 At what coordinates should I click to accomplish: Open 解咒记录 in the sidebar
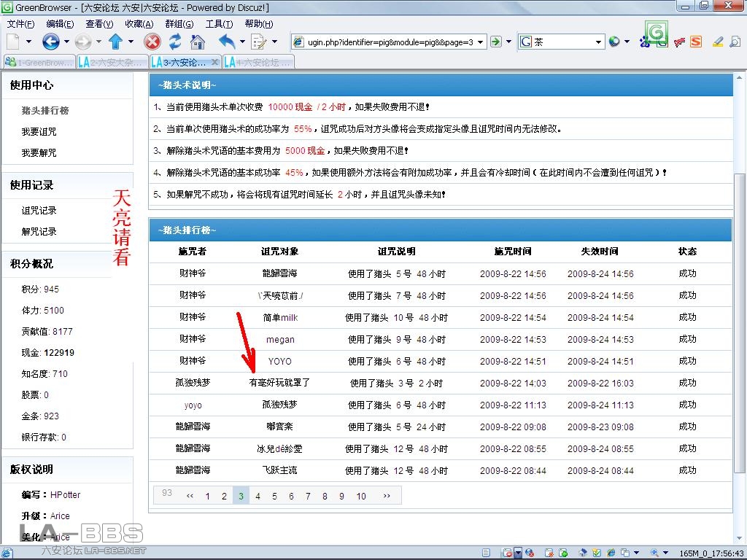tap(39, 232)
